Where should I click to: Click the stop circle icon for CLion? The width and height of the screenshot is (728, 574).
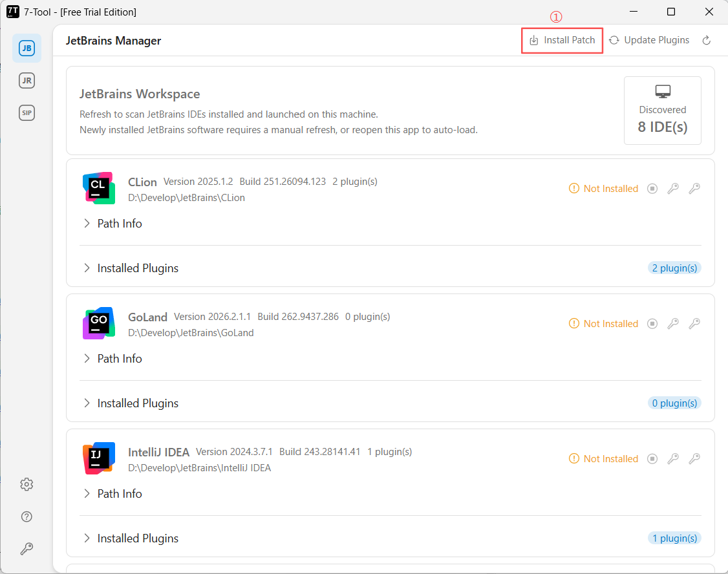[x=652, y=188]
